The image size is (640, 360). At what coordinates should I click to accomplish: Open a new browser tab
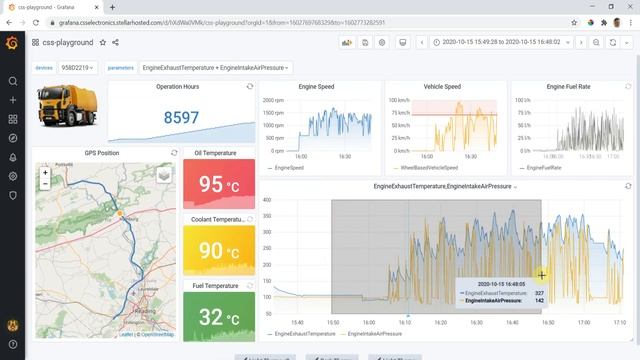tap(112, 7)
